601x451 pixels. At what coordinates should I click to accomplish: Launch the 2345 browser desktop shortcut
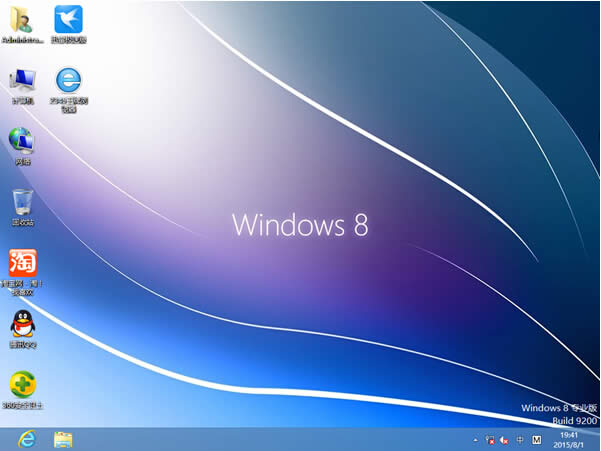(68, 82)
